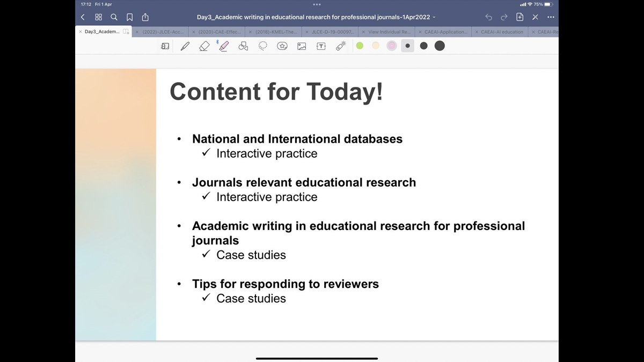This screenshot has width=644, height=362.
Task: Select the Eraser tool
Action: pyautogui.click(x=204, y=46)
